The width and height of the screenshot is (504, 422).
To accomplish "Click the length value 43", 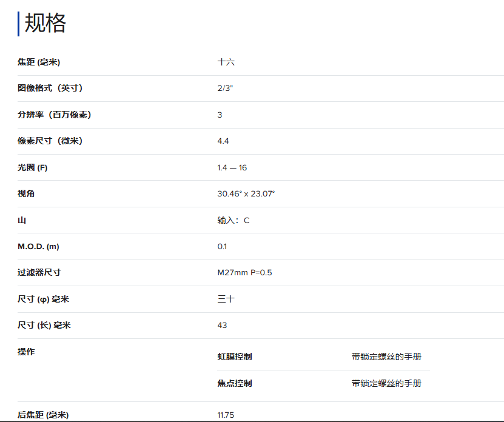I will coord(222,326).
